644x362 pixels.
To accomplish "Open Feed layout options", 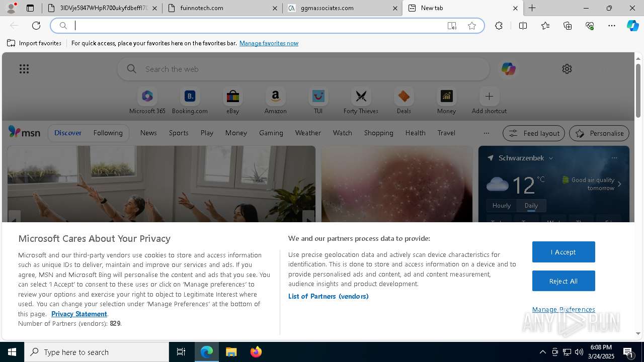I will [x=534, y=133].
